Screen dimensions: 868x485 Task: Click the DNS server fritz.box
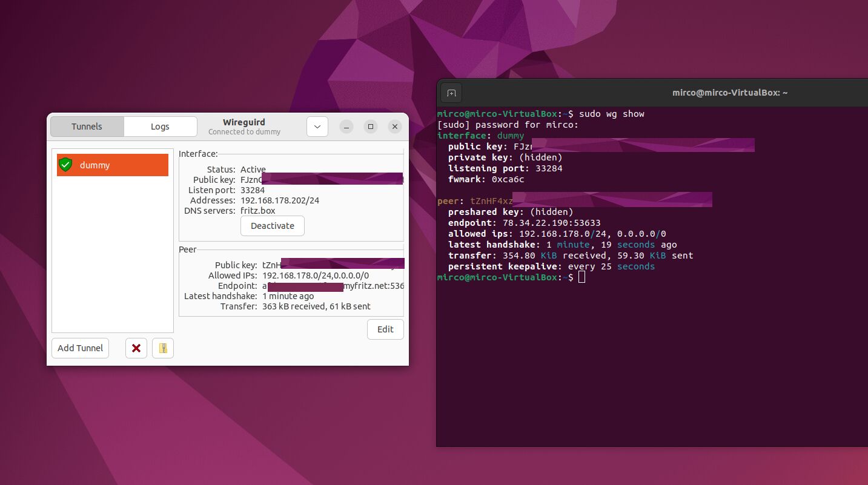pyautogui.click(x=258, y=211)
